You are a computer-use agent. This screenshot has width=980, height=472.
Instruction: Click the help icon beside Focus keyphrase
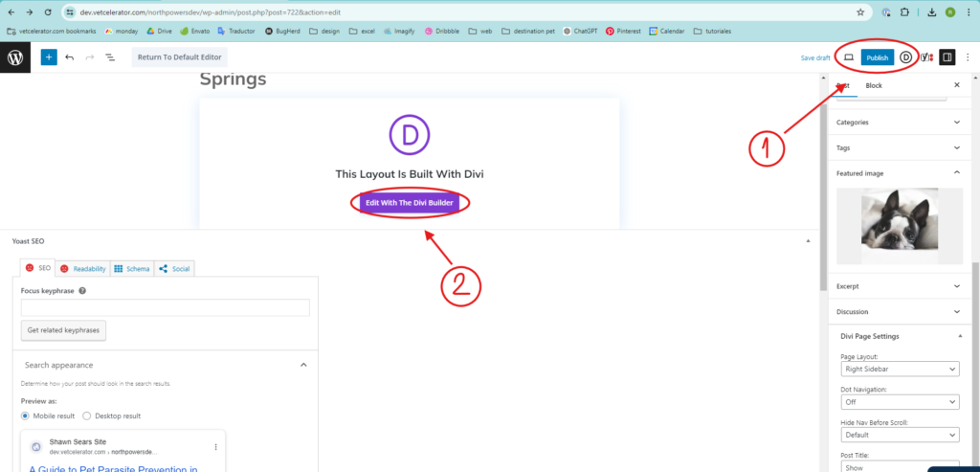coord(82,290)
